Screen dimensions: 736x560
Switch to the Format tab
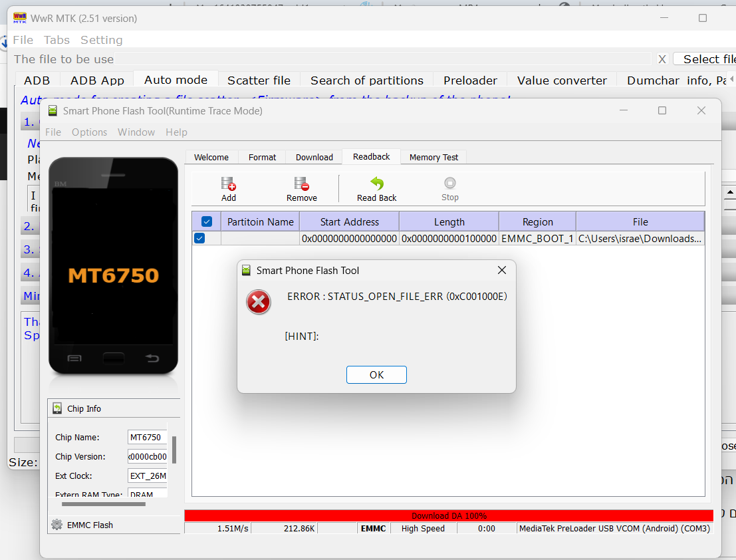263,157
